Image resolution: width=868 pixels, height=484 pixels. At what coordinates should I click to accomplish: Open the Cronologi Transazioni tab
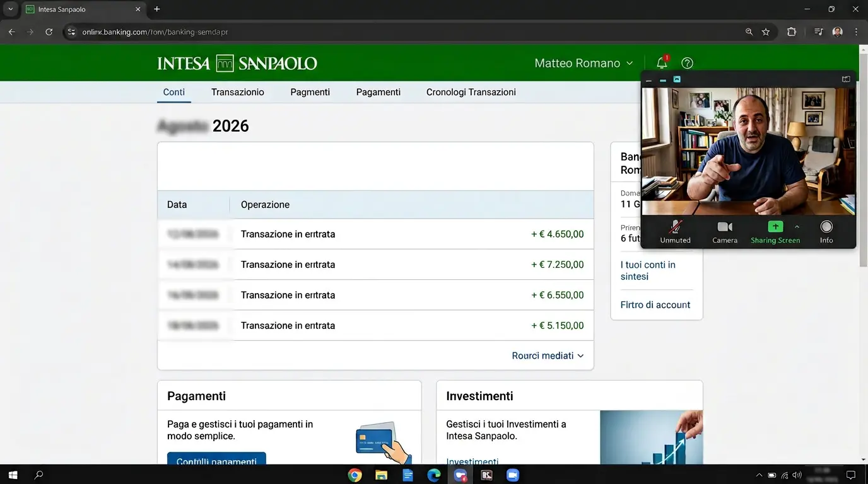click(471, 92)
